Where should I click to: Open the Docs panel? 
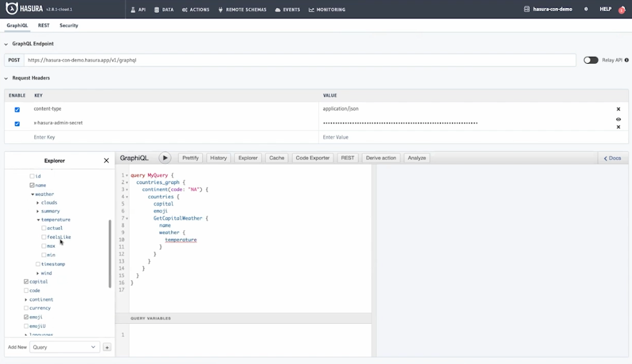coord(612,158)
